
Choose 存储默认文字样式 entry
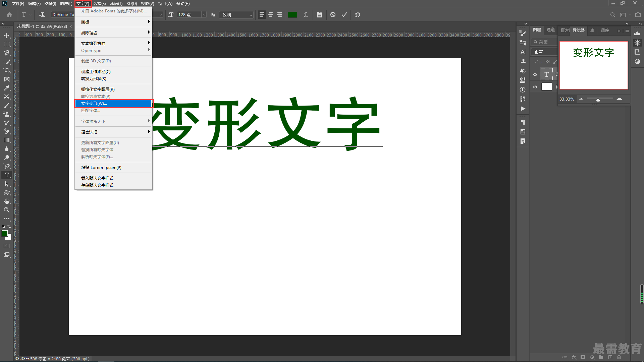click(x=113, y=185)
